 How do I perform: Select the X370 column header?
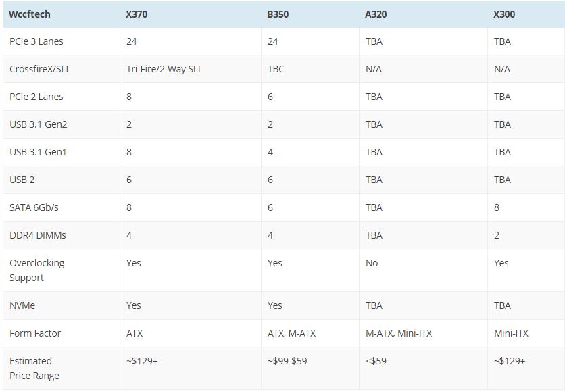pyautogui.click(x=139, y=14)
